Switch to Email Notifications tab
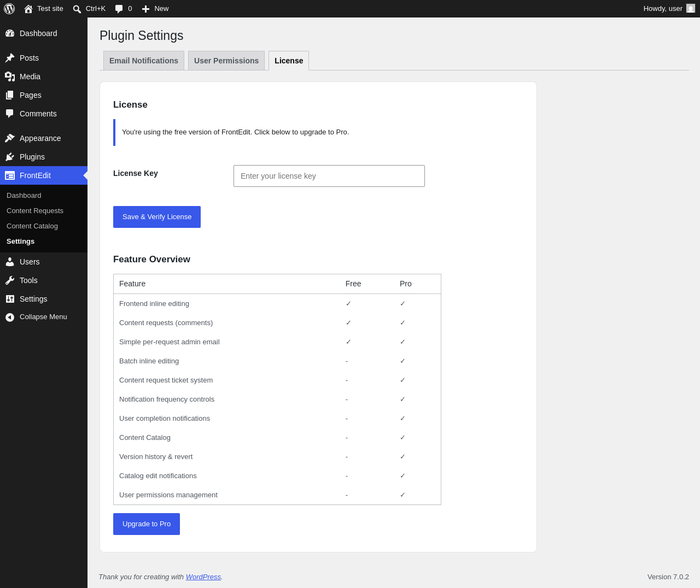700x588 pixels. coord(144,61)
